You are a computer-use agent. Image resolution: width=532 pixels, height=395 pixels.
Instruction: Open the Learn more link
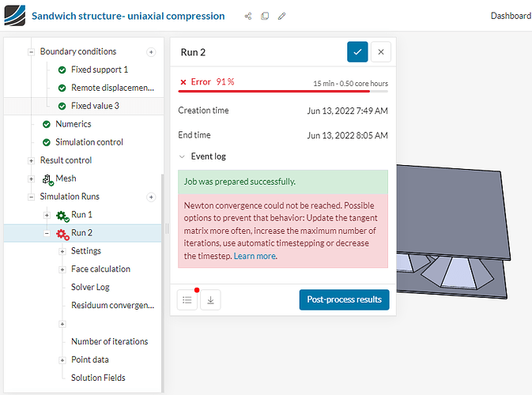[x=255, y=256]
